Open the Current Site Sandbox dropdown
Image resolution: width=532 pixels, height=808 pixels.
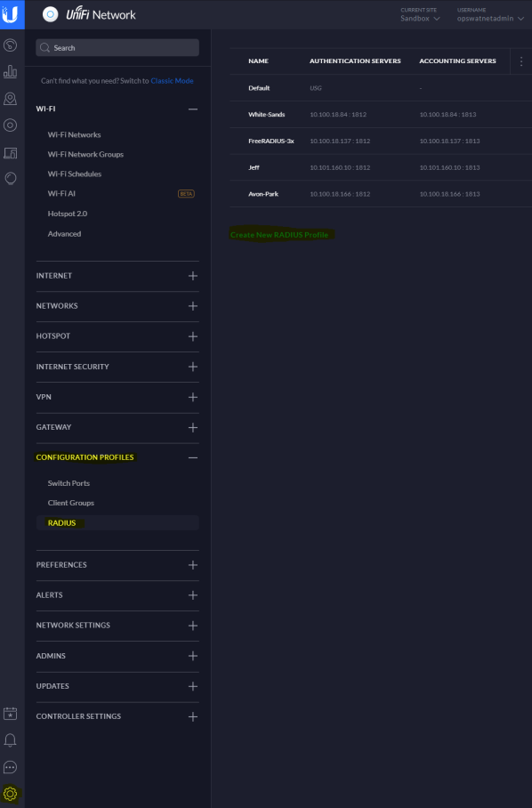tap(420, 19)
